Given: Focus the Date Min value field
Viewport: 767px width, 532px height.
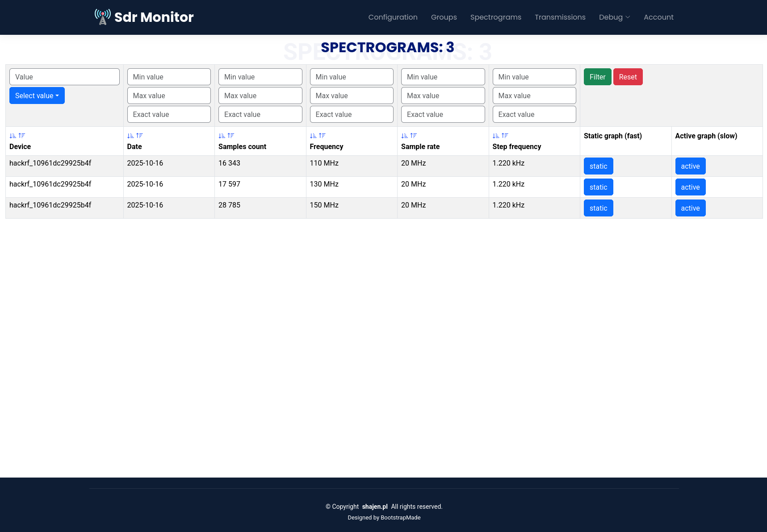Looking at the screenshot, I should pos(169,77).
